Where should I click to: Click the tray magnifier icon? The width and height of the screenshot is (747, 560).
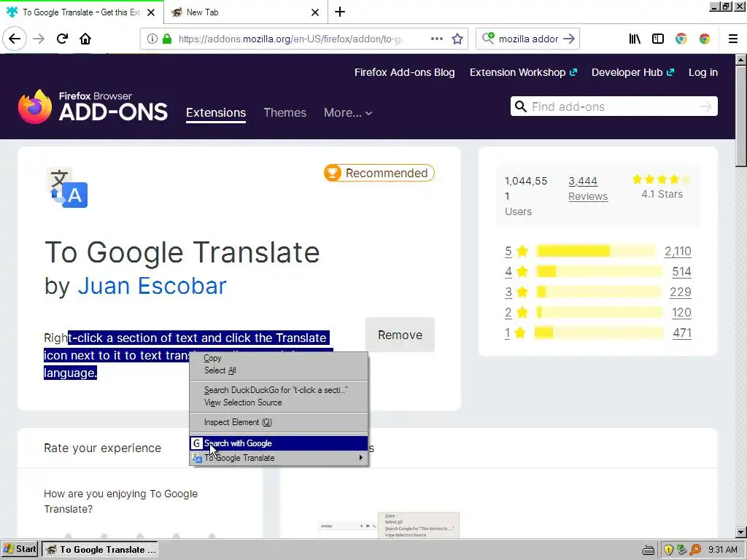tap(695, 550)
